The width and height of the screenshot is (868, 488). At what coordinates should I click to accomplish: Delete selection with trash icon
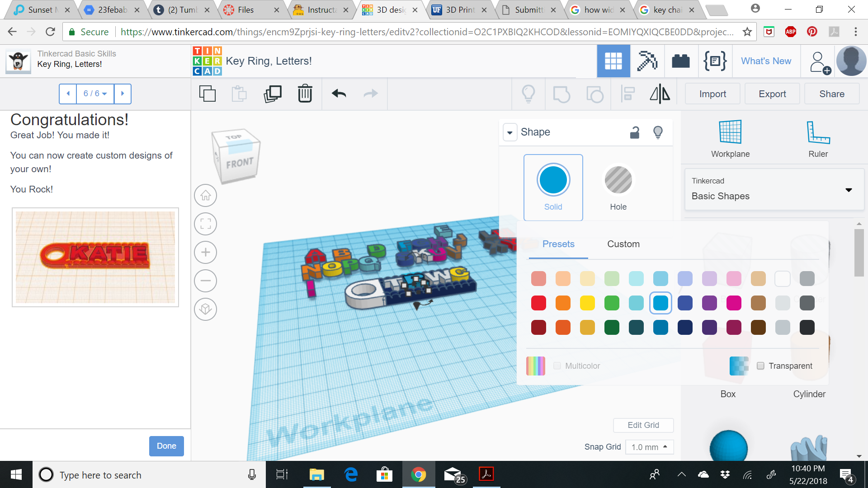tap(305, 94)
